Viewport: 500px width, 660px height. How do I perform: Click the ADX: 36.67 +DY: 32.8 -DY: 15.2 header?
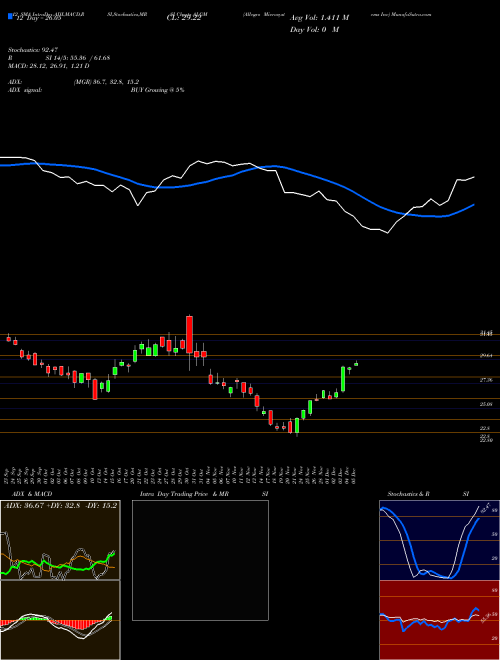coord(60,506)
